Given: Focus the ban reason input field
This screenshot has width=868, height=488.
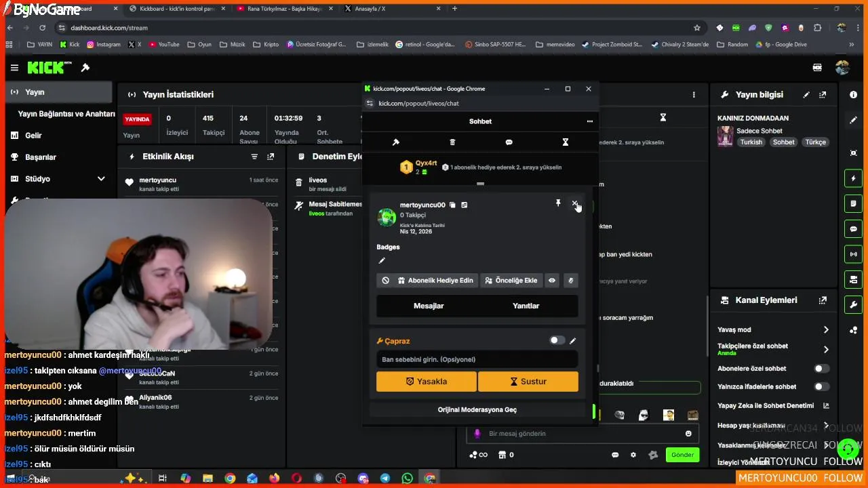Looking at the screenshot, I should [477, 359].
